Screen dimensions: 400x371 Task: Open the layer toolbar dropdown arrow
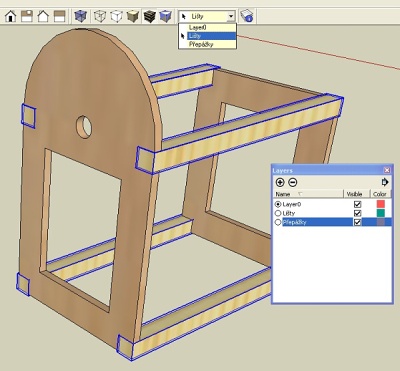point(231,16)
